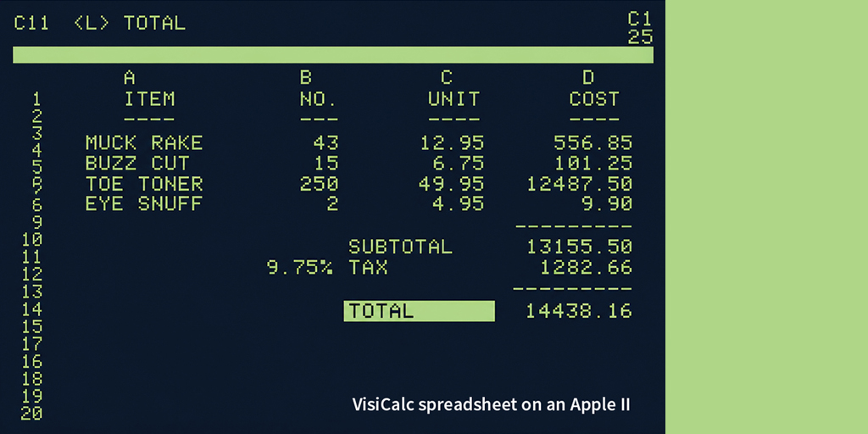Click the green edit line bar
The image size is (868, 434).
coord(332,55)
